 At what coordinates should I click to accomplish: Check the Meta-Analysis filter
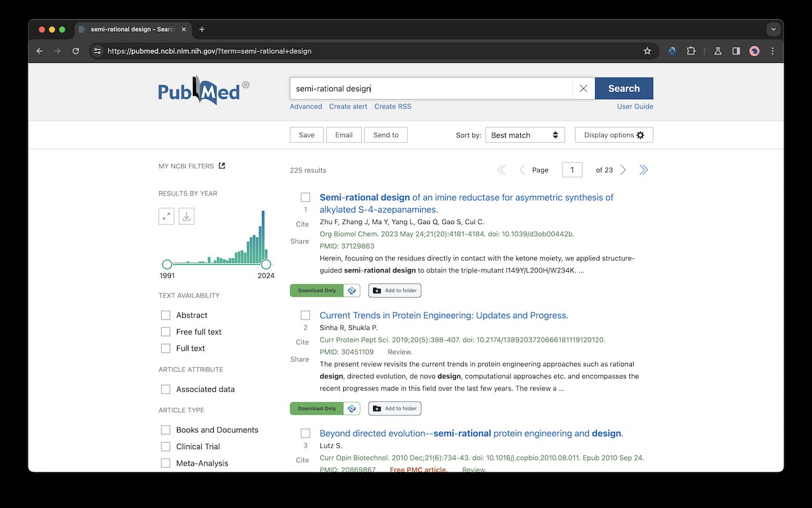[166, 463]
